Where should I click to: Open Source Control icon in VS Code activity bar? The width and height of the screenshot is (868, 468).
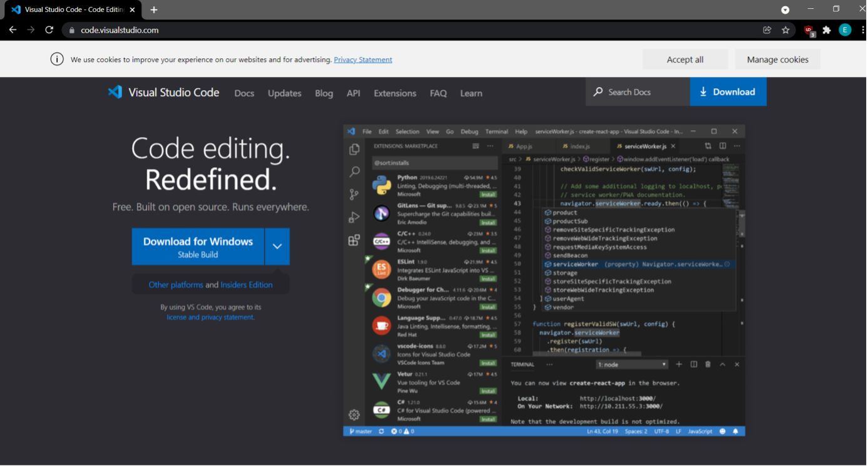[354, 195]
